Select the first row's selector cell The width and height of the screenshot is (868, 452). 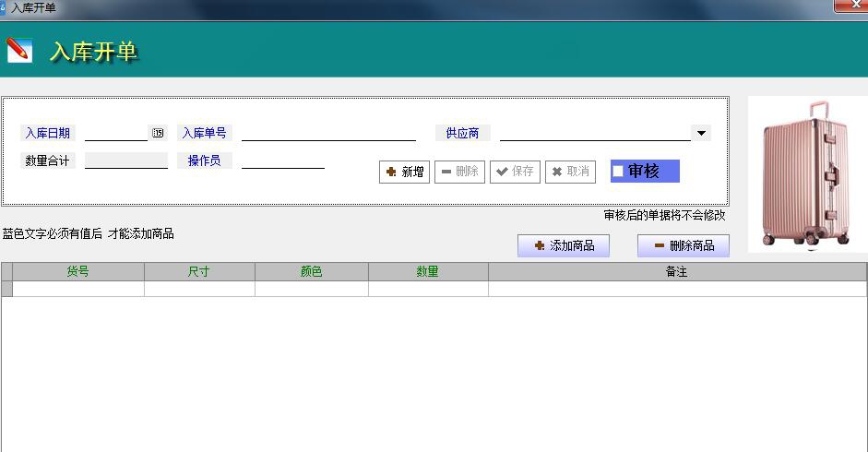coord(6,289)
